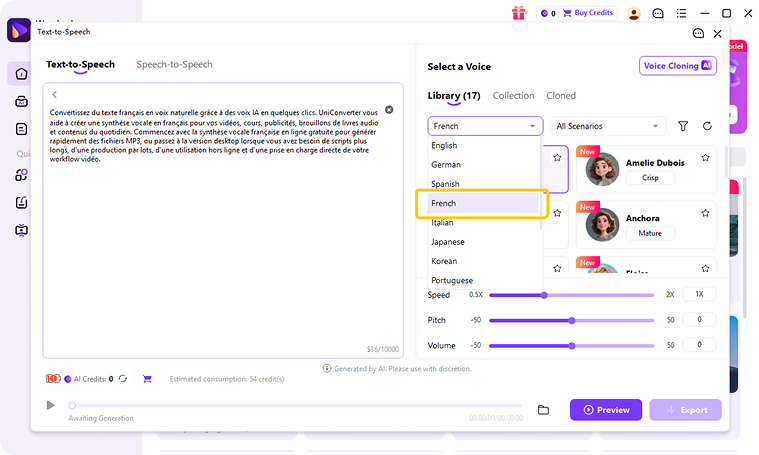Image resolution: width=759 pixels, height=455 pixels.
Task: Click the language dropdown list scrollbar
Action: click(x=541, y=183)
